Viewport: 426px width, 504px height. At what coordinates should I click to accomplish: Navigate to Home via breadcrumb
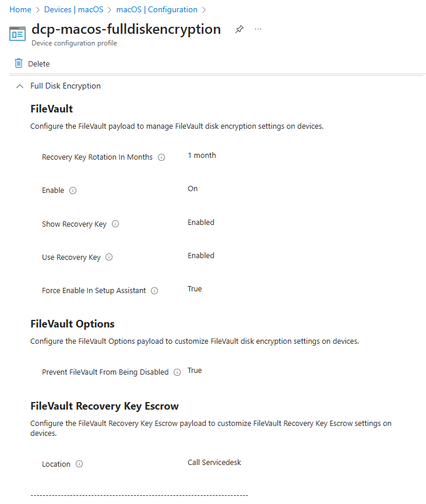[20, 9]
